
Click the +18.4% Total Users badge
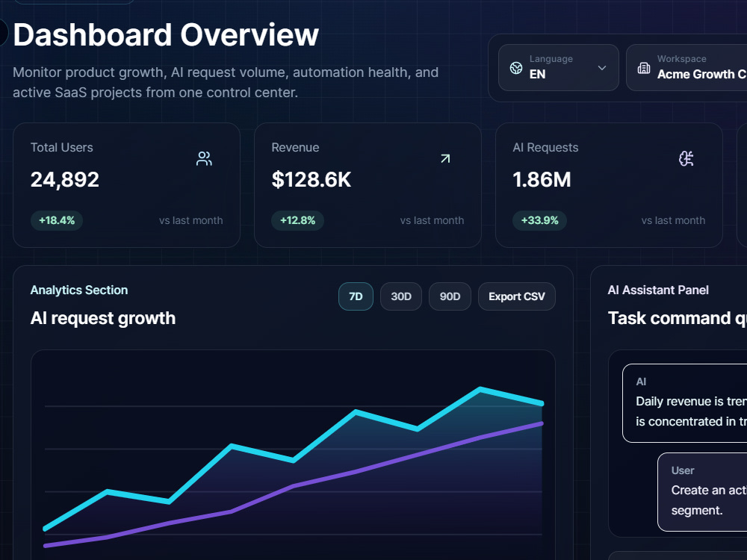(57, 220)
